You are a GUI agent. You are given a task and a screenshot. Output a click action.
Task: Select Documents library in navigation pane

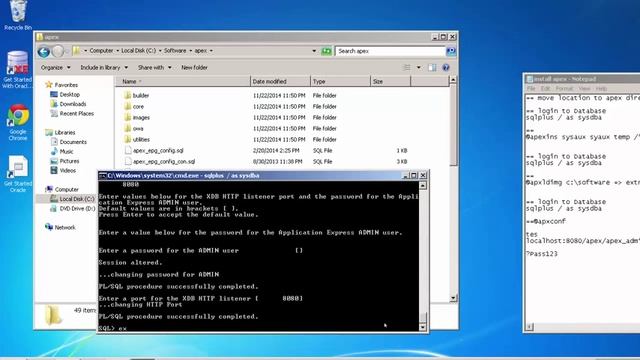[73, 142]
